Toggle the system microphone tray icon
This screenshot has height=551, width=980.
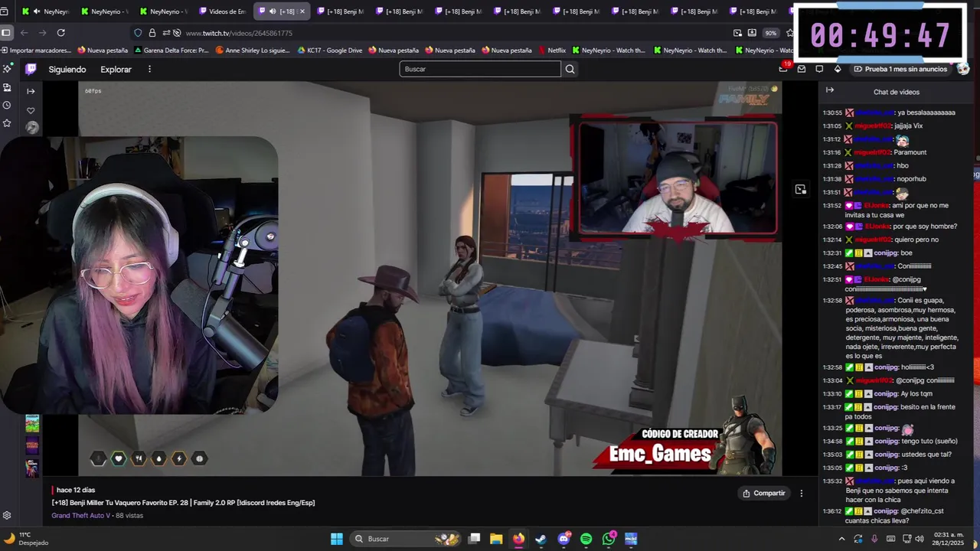click(x=874, y=539)
